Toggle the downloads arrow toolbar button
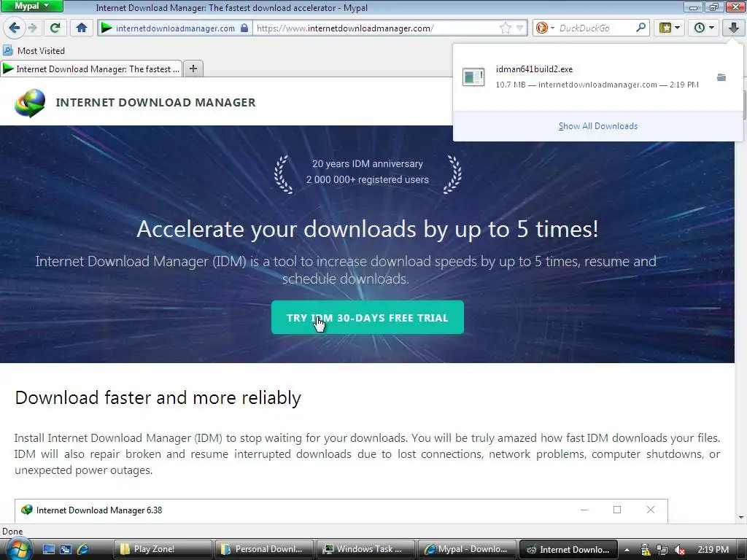This screenshot has height=560, width=747. [733, 28]
